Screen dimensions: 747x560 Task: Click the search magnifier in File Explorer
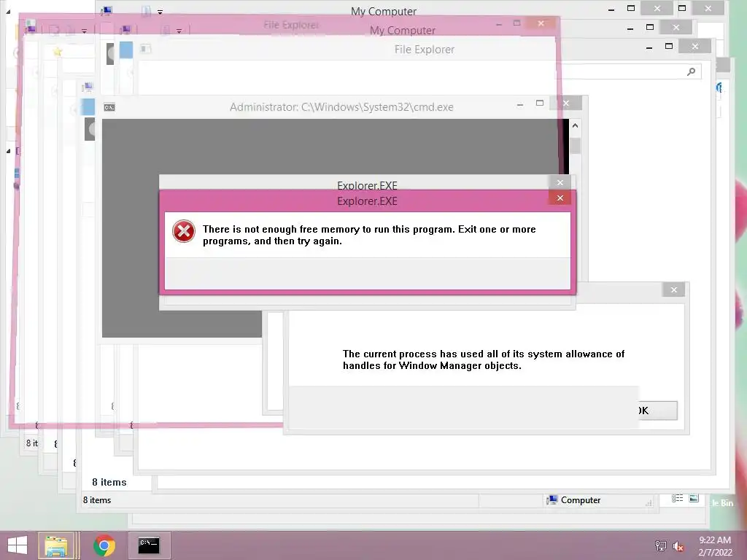click(x=692, y=71)
